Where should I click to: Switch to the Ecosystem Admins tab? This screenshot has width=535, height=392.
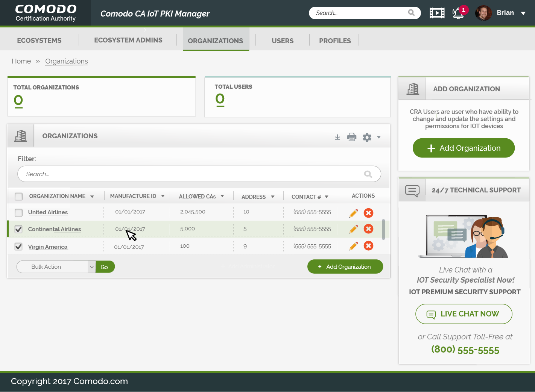pyautogui.click(x=128, y=40)
